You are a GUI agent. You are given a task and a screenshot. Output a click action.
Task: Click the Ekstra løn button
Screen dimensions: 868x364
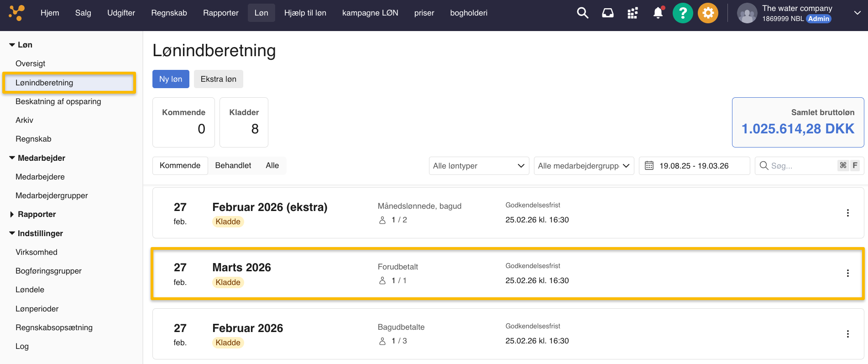pos(218,79)
